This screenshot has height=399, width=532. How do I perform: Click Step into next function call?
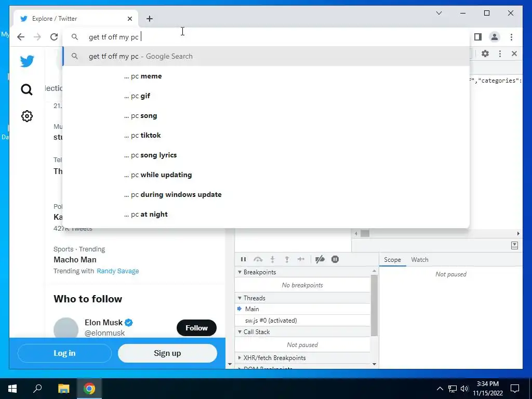(x=272, y=260)
